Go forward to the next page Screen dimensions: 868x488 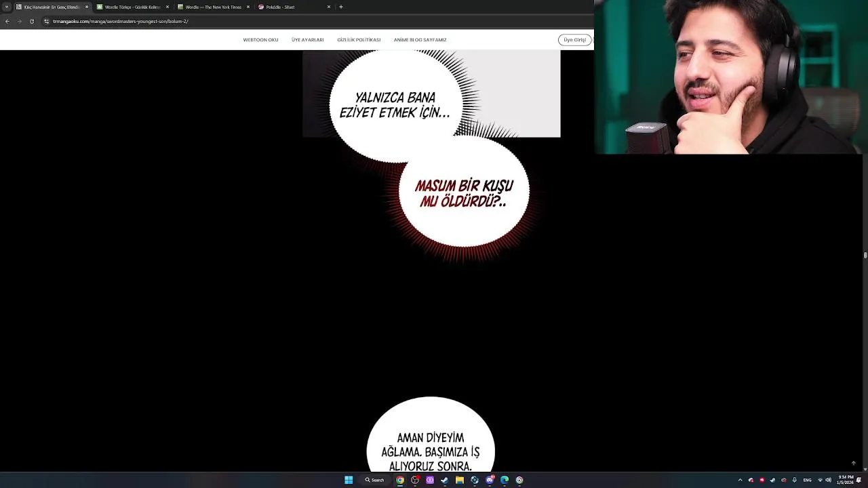coord(19,21)
